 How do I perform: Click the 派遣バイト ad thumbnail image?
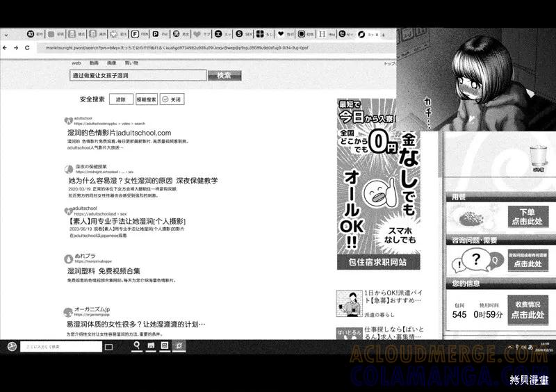(350, 303)
